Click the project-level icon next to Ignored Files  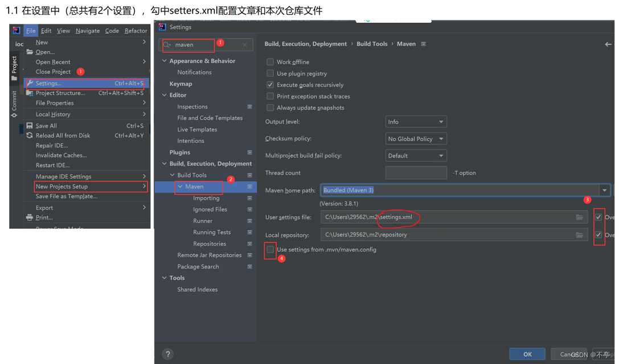250,209
